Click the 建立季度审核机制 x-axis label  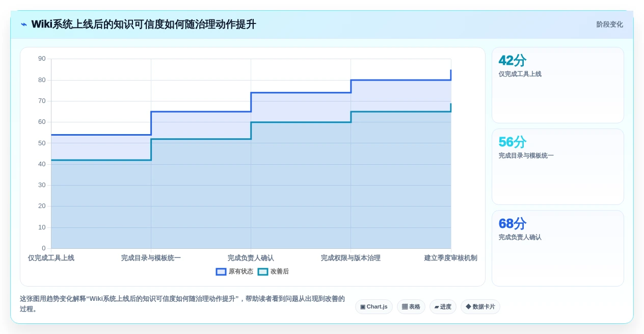[x=451, y=258]
